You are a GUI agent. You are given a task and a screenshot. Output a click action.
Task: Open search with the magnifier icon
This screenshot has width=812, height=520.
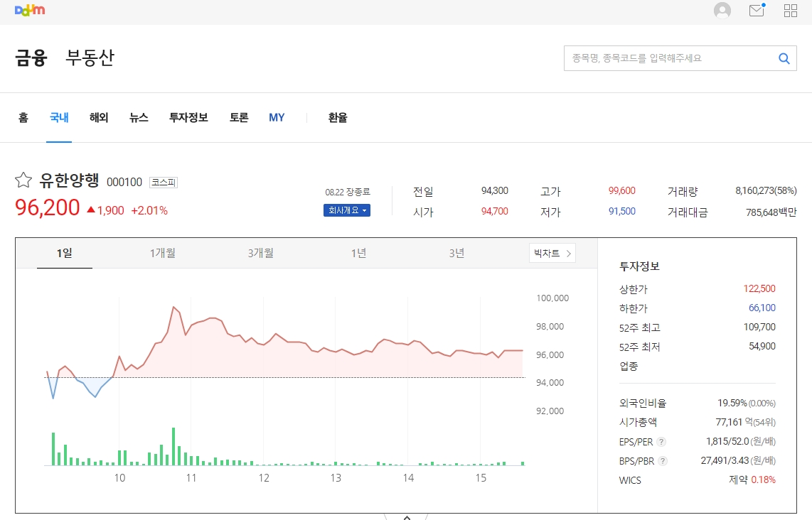point(784,58)
